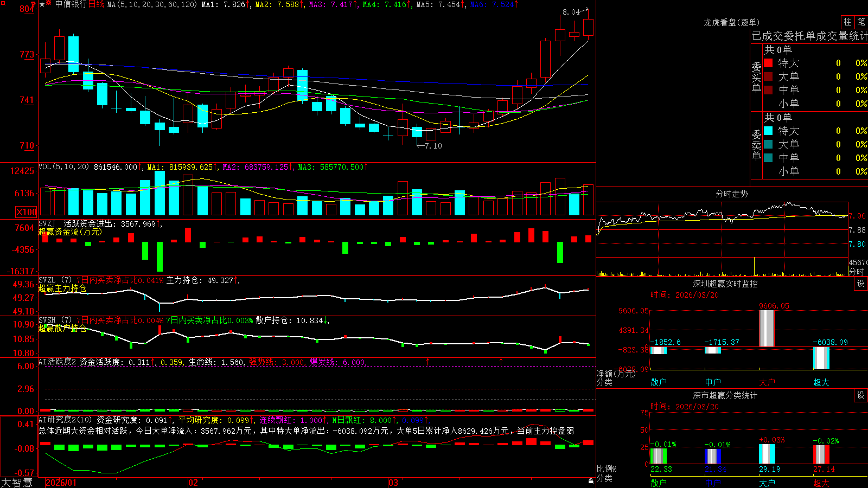Click the 中信银行 stock name
Viewport: 868px width, 488px height.
(x=71, y=4)
